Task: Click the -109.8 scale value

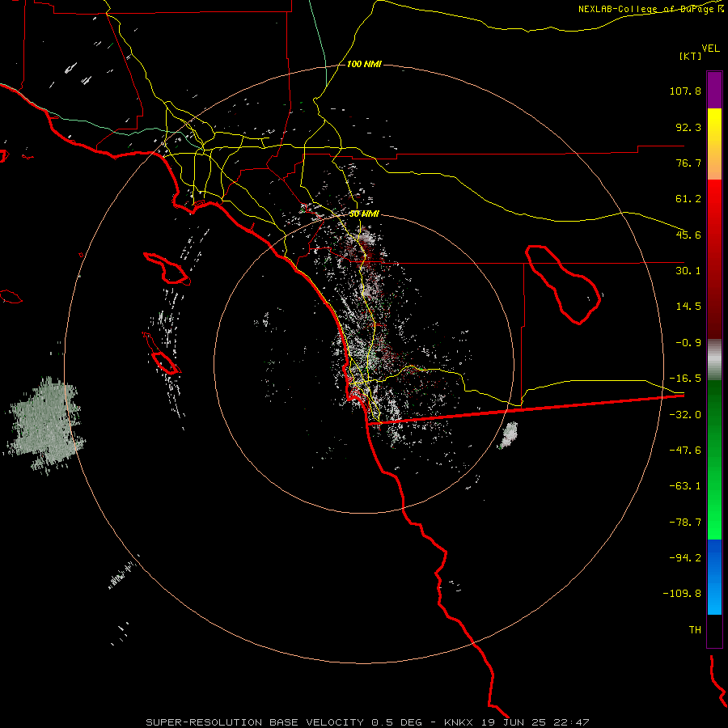Action: (682, 594)
